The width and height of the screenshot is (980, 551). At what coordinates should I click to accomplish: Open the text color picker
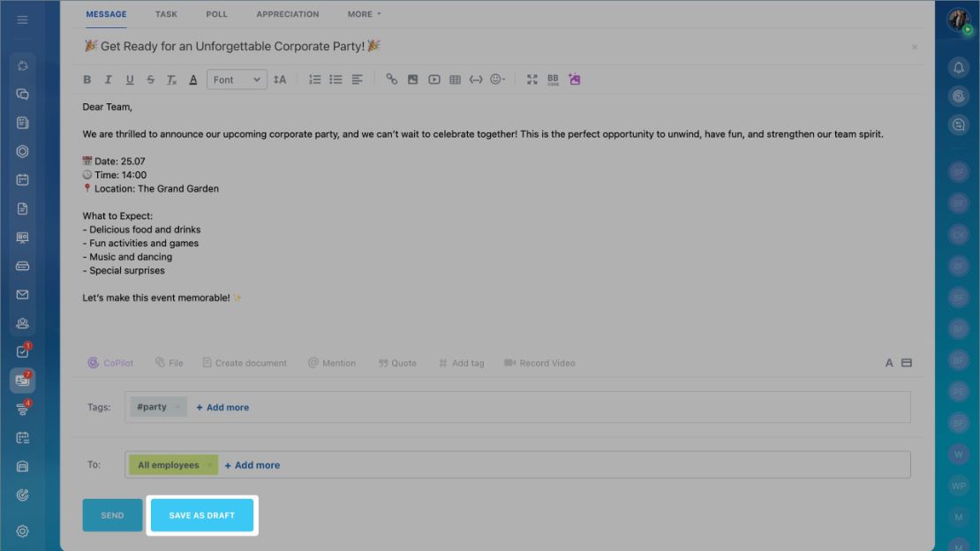[193, 79]
